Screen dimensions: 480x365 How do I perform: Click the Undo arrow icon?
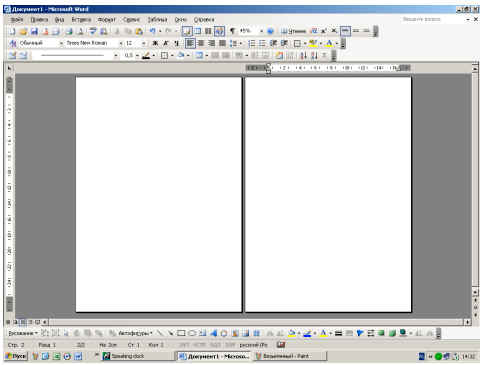[152, 31]
